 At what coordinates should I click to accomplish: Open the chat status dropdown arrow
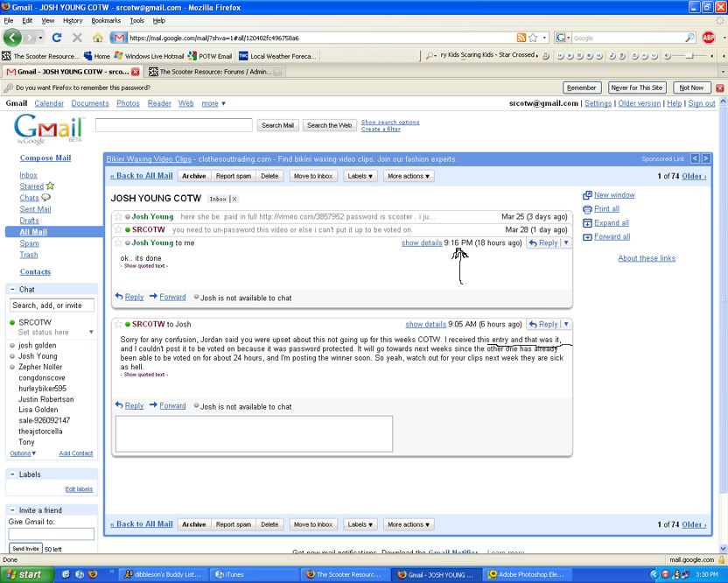91,333
